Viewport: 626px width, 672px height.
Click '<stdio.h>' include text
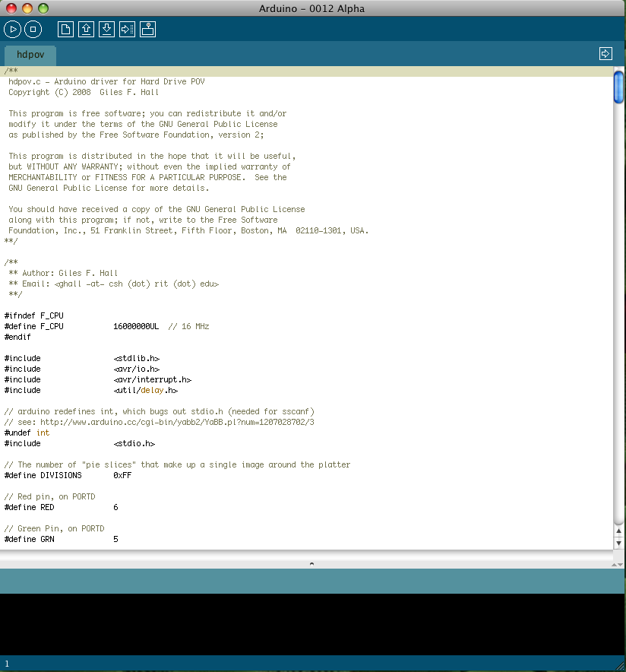click(x=134, y=444)
